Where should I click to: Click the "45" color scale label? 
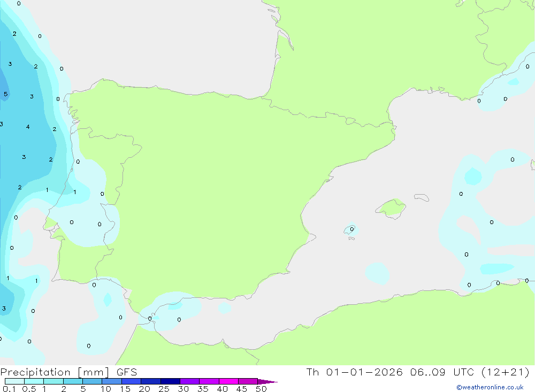[242, 389]
